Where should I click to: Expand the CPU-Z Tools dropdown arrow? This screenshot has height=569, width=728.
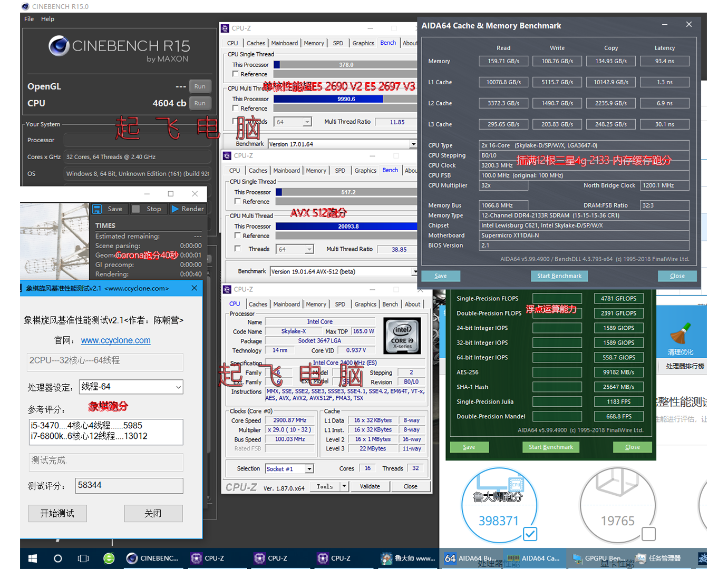(344, 486)
